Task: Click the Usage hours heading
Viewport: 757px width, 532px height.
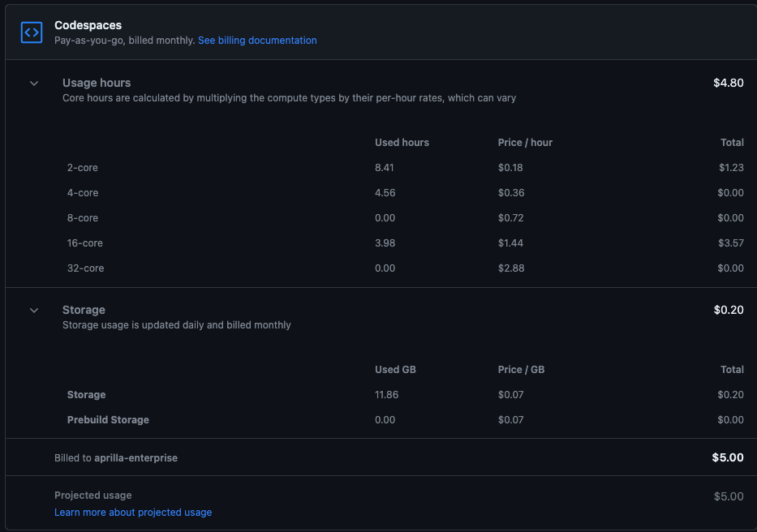Action: [97, 83]
